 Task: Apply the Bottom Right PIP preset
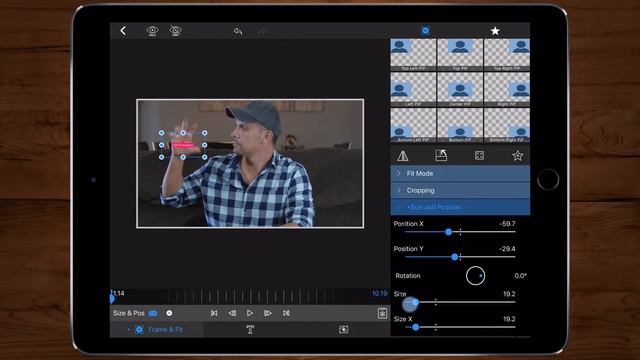coord(507,125)
